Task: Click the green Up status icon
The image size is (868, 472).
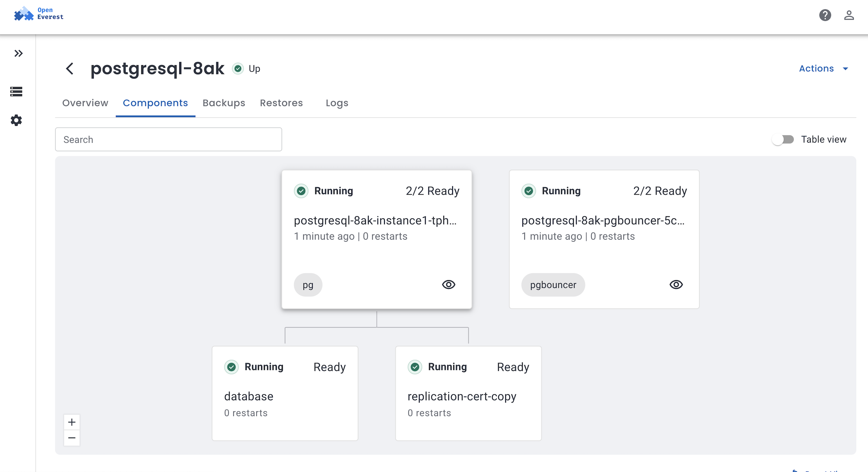Action: (x=238, y=68)
